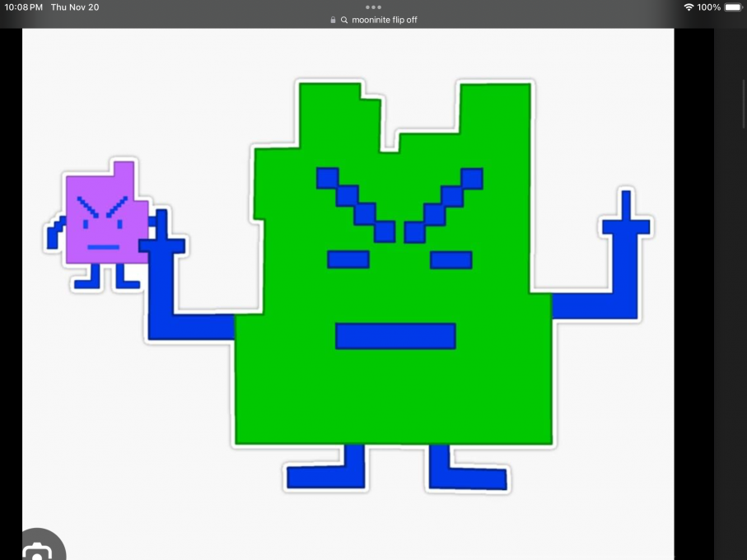Tap the 10:08 PM clock
The image size is (747, 560).
point(23,7)
